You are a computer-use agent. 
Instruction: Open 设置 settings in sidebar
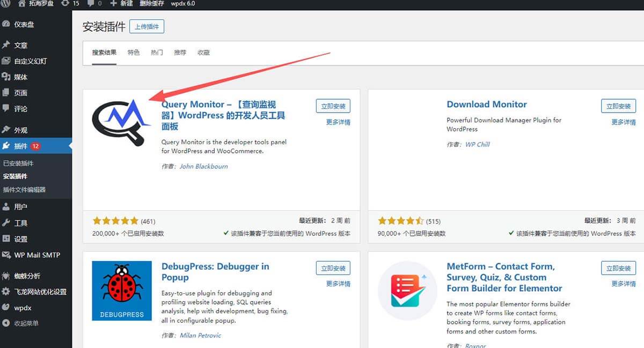click(21, 239)
